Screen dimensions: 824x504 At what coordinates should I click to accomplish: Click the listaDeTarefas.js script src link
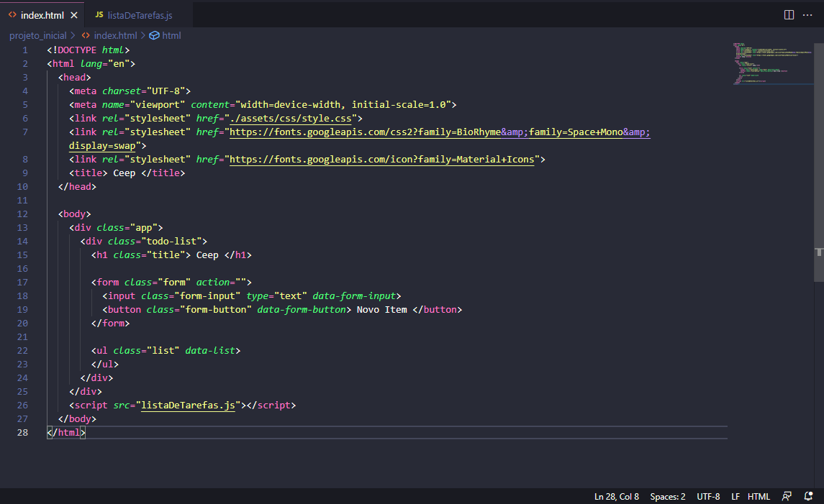tap(189, 406)
